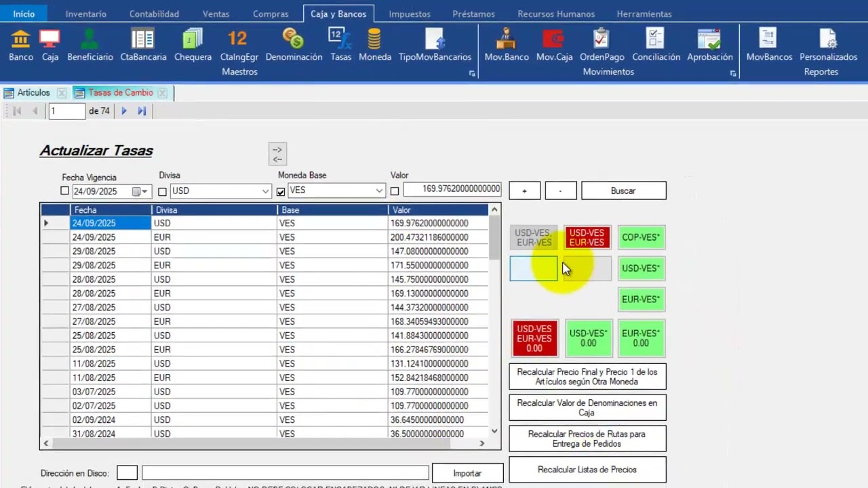Click the green USD-VES* 0.00 button
The width and height of the screenshot is (868, 488).
point(588,338)
